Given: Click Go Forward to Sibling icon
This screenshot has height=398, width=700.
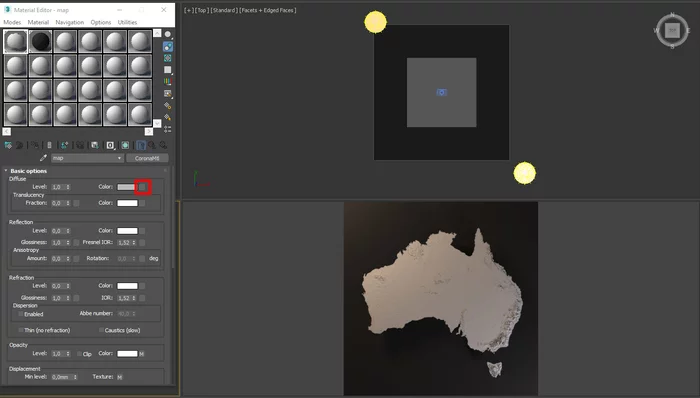Looking at the screenshot, I should click(x=163, y=145).
